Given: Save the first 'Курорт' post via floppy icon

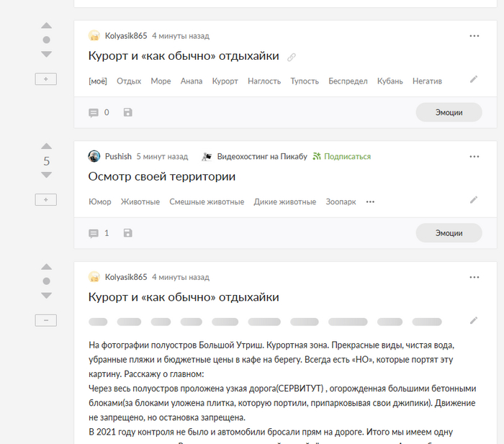Looking at the screenshot, I should point(128,112).
